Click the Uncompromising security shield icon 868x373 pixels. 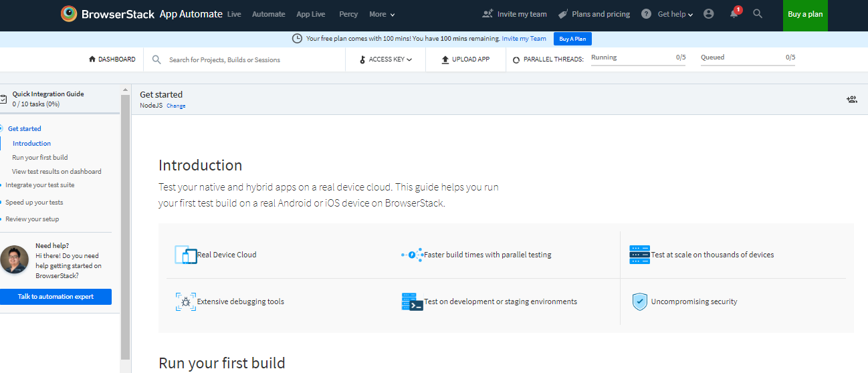[640, 301]
